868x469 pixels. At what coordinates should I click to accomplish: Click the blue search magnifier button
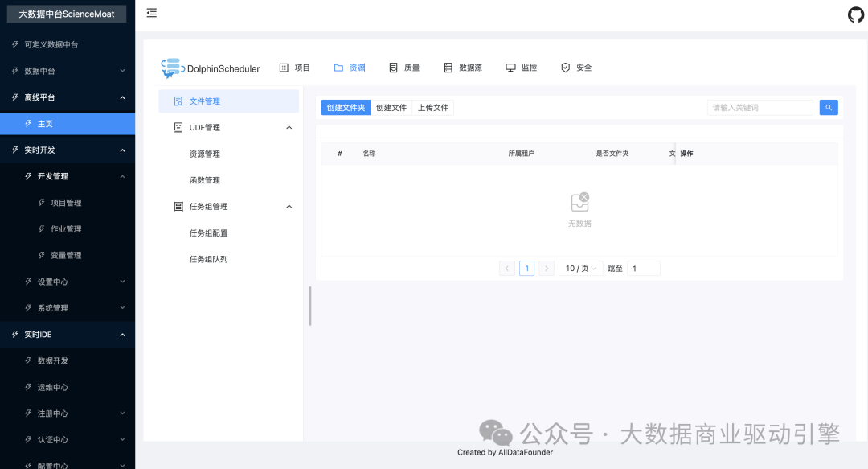(829, 108)
